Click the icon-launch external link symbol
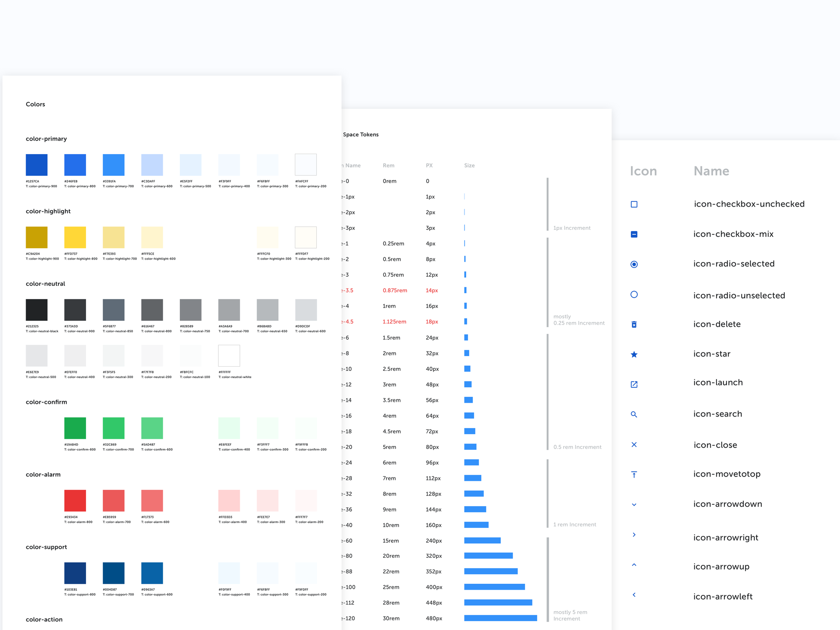The height and width of the screenshot is (630, 840). [x=634, y=384]
